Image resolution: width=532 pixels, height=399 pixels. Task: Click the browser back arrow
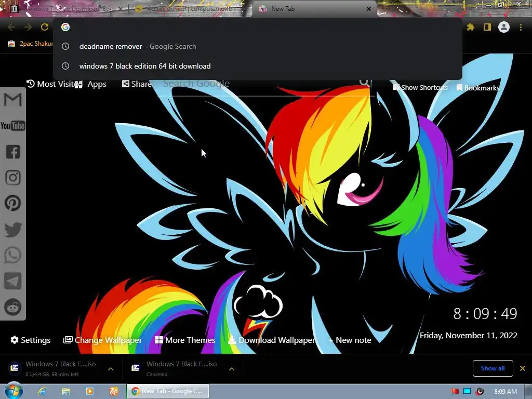click(11, 27)
